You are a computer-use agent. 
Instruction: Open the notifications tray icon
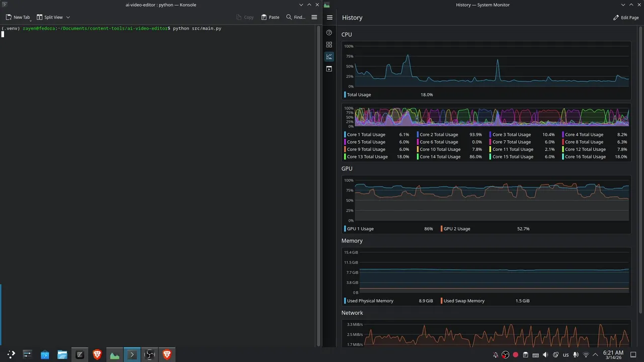[496, 355]
